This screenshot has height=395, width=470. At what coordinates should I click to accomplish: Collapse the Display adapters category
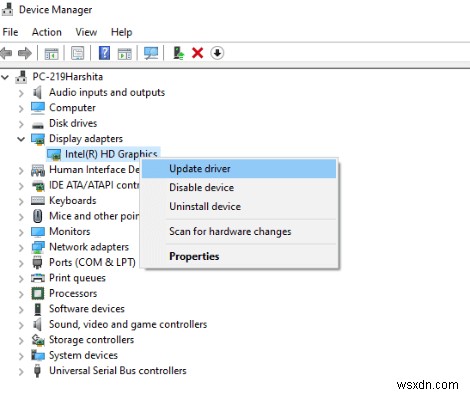point(21,139)
